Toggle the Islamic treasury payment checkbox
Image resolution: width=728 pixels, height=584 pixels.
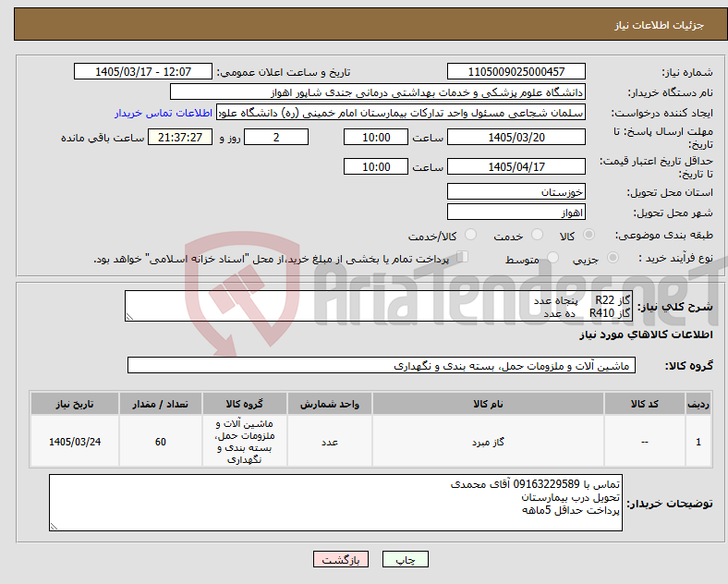(463, 257)
